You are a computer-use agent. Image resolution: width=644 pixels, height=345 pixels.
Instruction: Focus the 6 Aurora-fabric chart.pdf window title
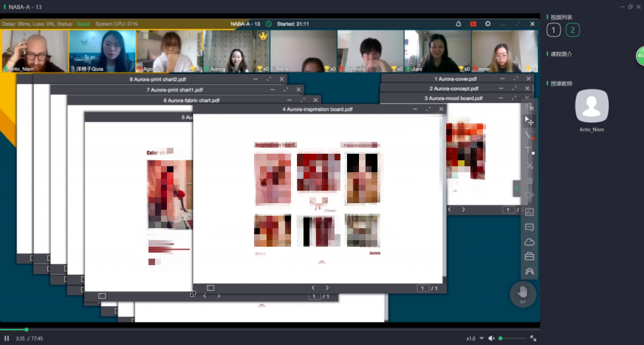pyautogui.click(x=191, y=100)
